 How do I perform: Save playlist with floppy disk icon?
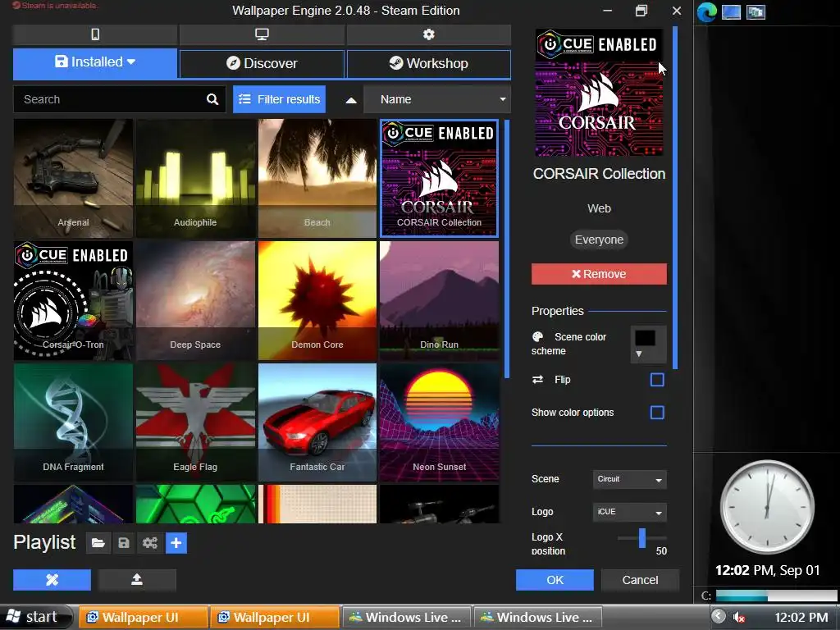pos(124,543)
